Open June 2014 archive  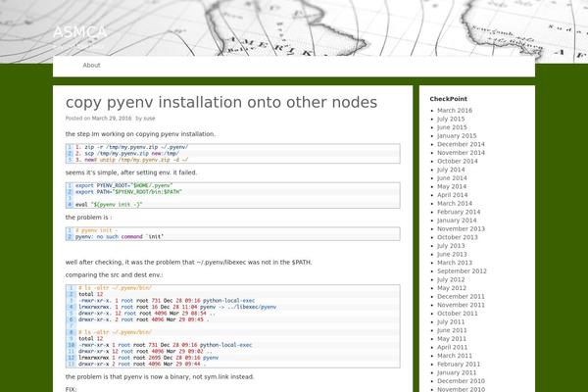(x=452, y=177)
